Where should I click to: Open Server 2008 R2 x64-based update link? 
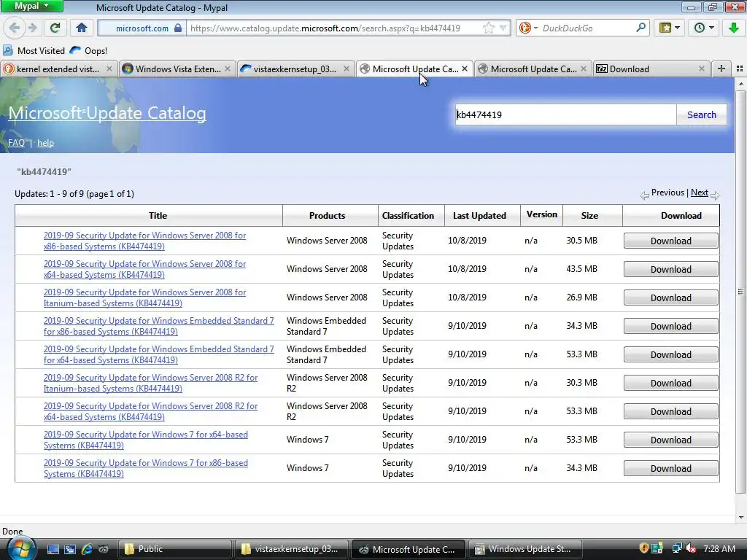[x=150, y=411]
